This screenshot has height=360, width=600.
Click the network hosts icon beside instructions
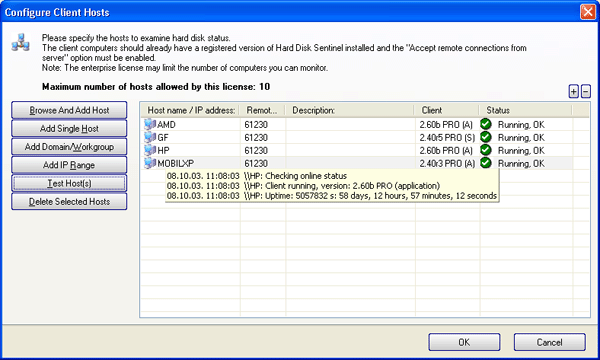click(x=21, y=42)
